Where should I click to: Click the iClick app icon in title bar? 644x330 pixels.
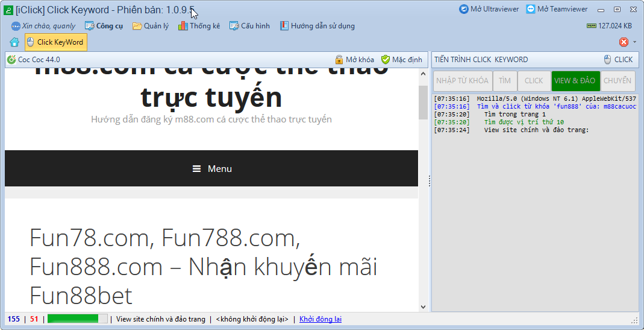tap(8, 10)
